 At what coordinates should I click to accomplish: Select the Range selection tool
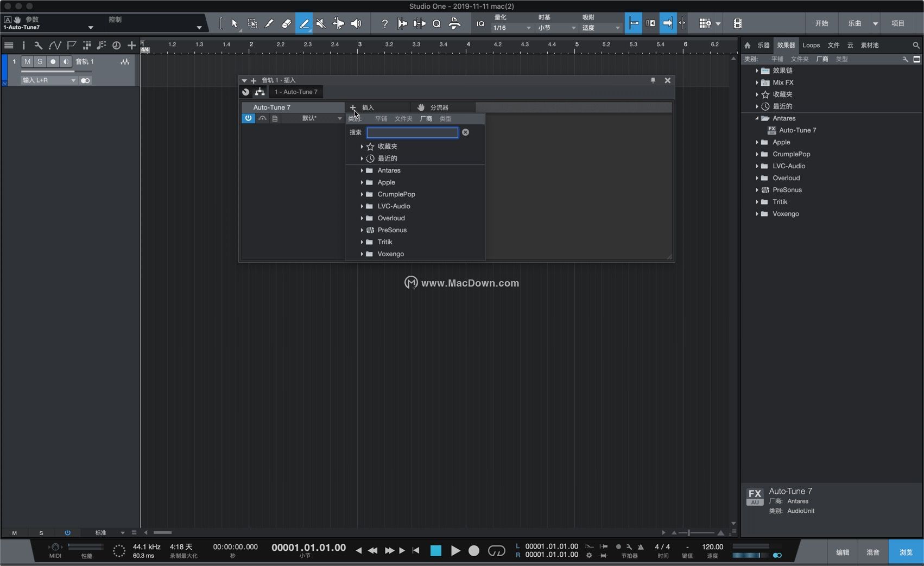tap(252, 23)
